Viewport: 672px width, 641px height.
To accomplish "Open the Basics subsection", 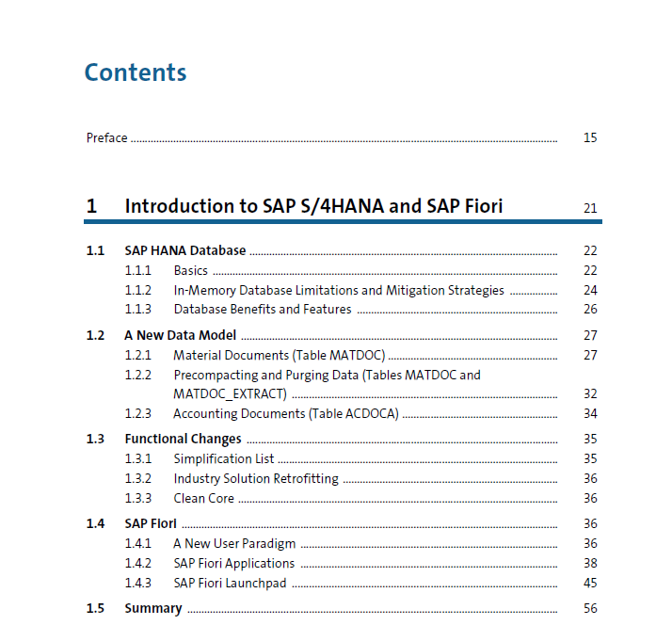I will [190, 271].
